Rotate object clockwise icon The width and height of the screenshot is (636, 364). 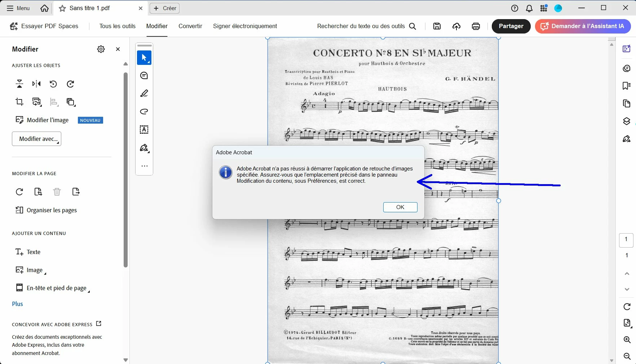70,84
